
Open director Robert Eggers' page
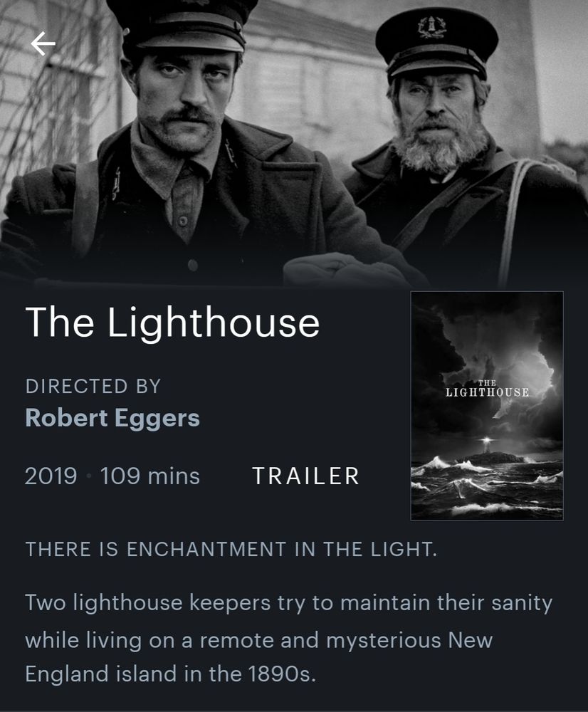pyautogui.click(x=112, y=418)
